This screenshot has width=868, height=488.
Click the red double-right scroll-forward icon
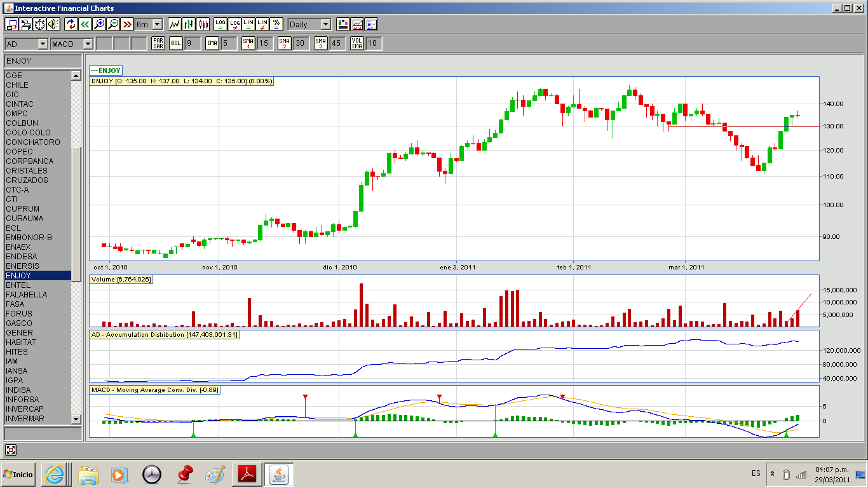pos(127,24)
